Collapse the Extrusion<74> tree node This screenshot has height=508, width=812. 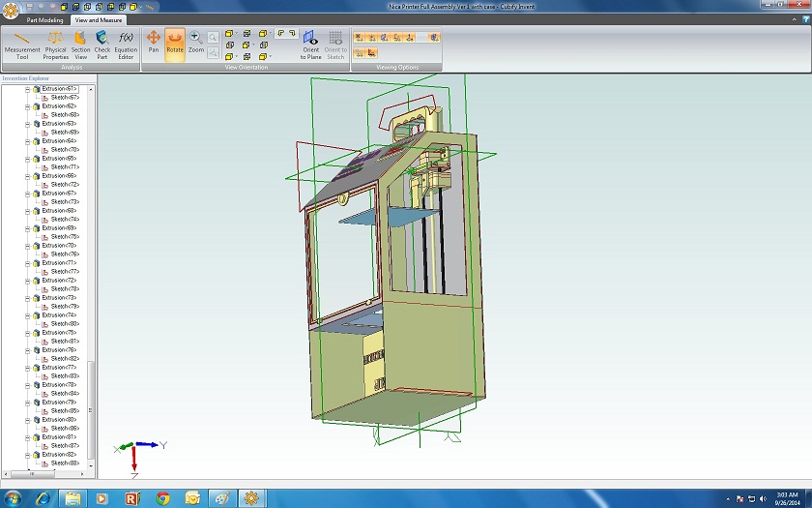27,315
